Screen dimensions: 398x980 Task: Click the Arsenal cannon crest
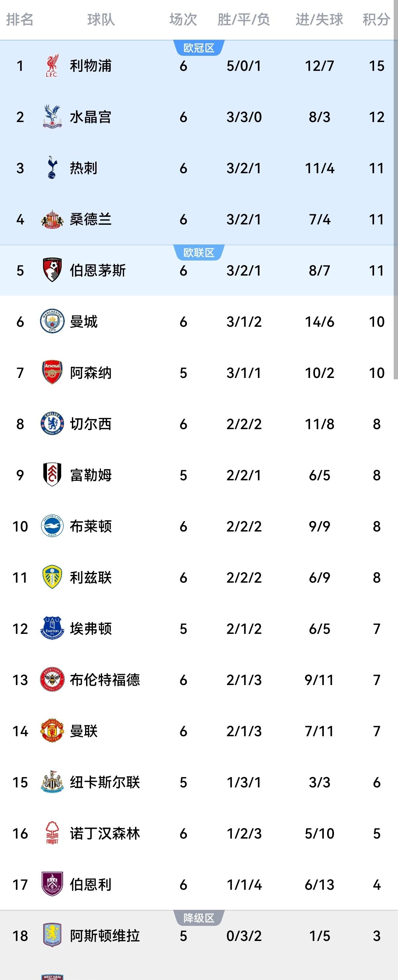tap(52, 372)
